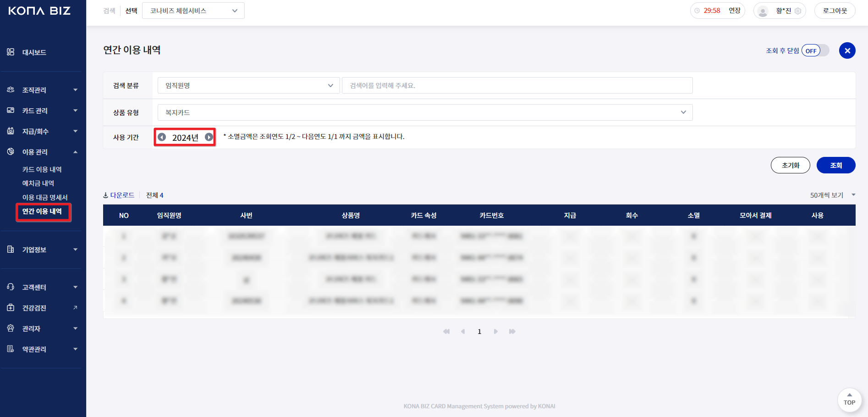Viewport: 868px width, 417px height.
Task: Click external link arrow beside 건강검진
Action: [x=75, y=308]
